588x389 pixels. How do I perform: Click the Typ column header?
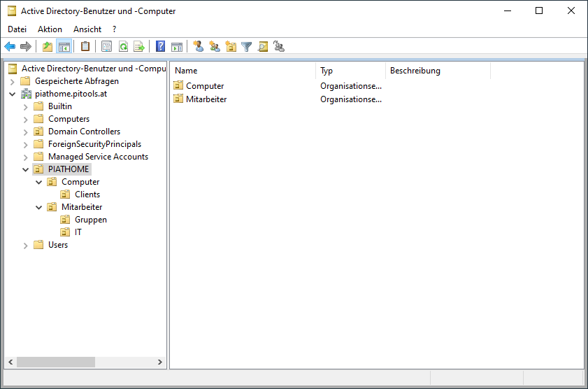pos(350,71)
